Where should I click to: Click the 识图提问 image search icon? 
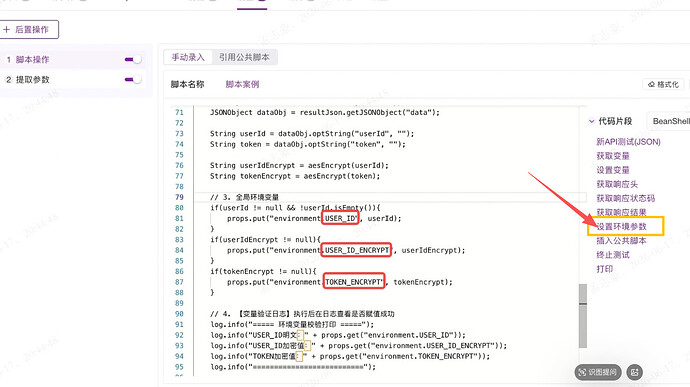583,372
